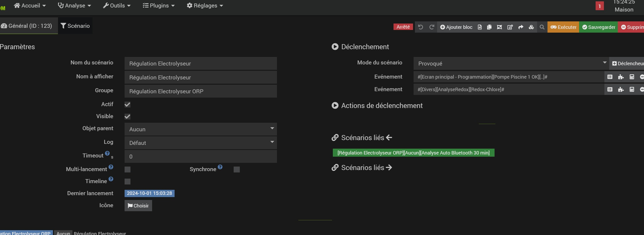Click puzzle icon on Pompe Piscine event
Viewport: 644px width, 235px height.
(x=621, y=77)
